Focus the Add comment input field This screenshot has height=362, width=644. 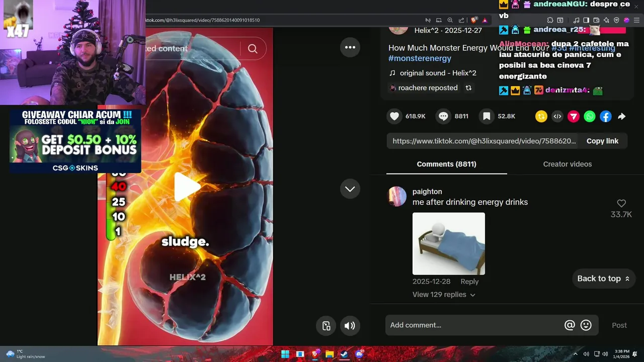(x=473, y=325)
